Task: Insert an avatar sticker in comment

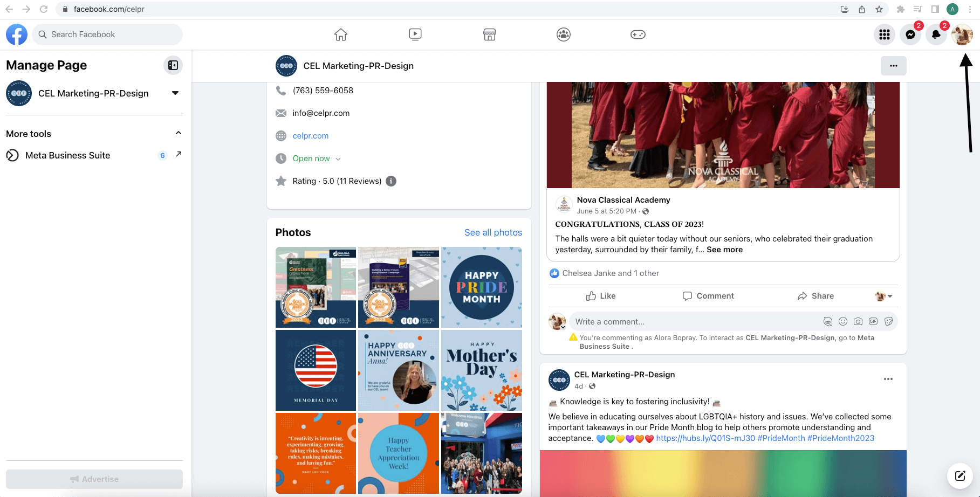Action: click(828, 322)
